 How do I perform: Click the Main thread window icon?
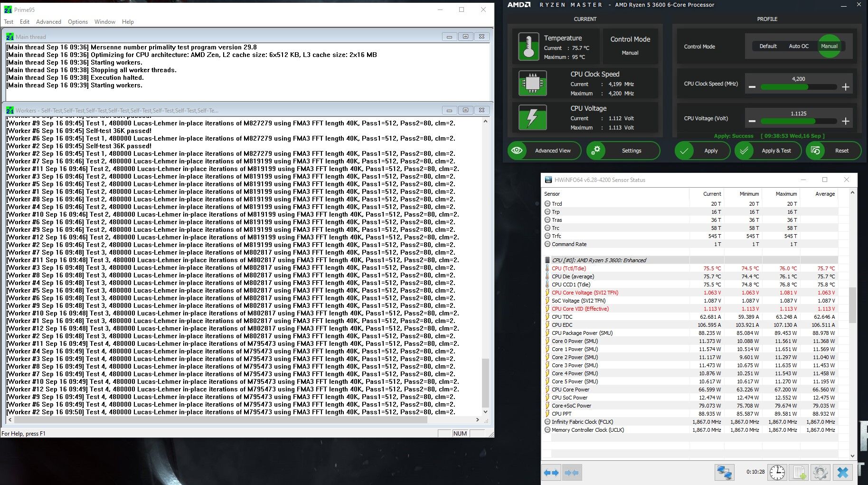click(x=10, y=37)
